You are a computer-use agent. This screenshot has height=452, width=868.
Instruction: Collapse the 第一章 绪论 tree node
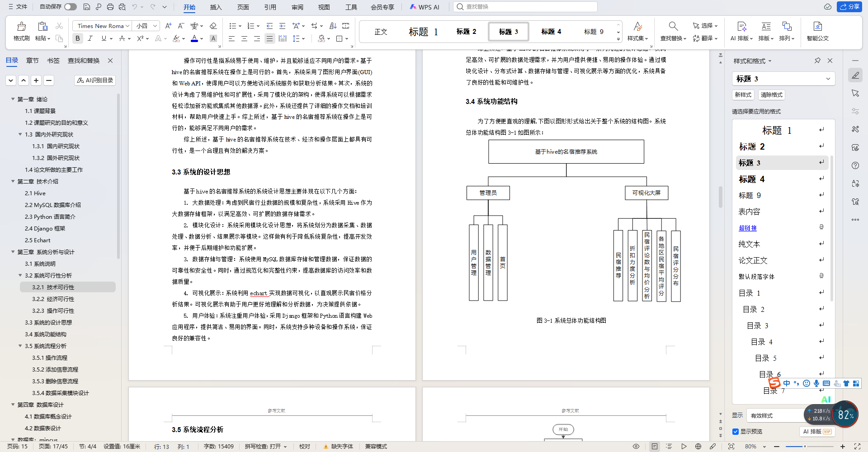(x=13, y=99)
